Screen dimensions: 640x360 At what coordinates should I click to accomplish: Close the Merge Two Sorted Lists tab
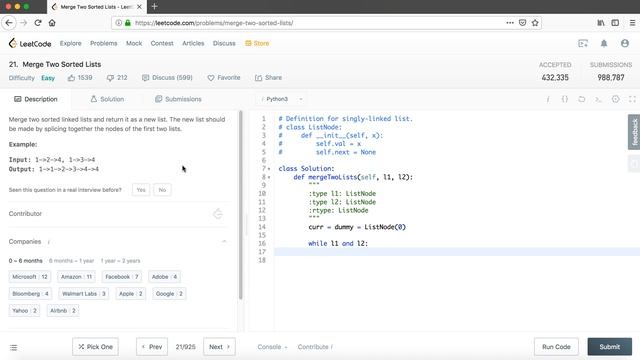click(139, 7)
